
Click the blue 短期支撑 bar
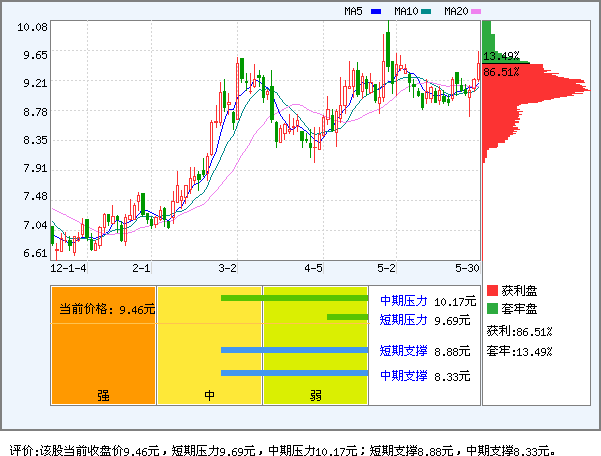(x=294, y=350)
